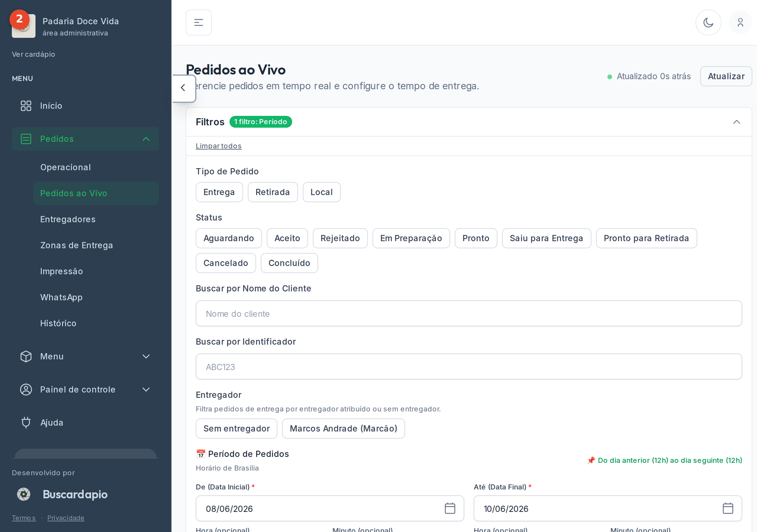This screenshot has height=532, width=757.
Task: Click the Padaria Doce Vida logo thumbnail
Action: (24, 26)
